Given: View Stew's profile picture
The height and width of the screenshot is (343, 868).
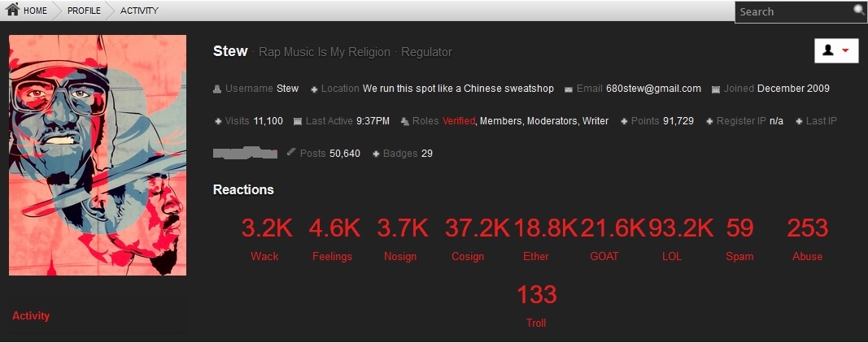Looking at the screenshot, I should 98,155.
